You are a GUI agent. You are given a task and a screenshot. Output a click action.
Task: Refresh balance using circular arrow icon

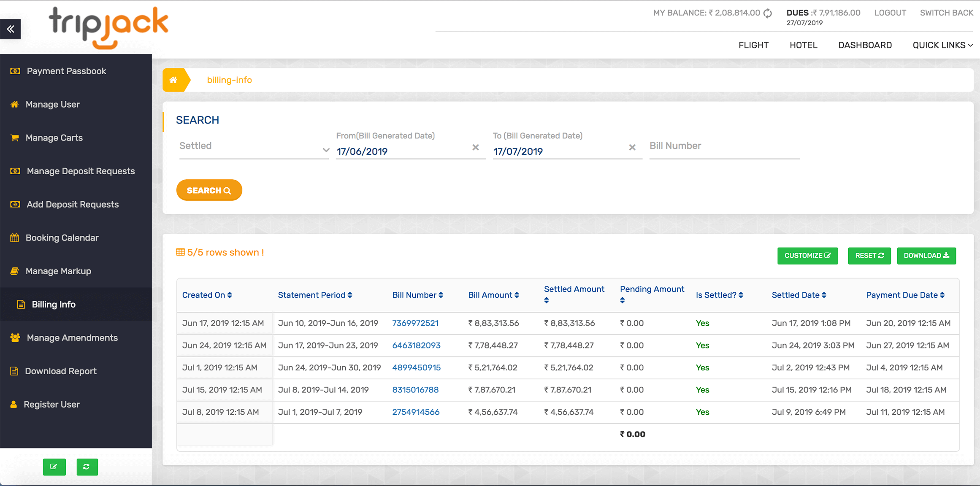click(768, 13)
